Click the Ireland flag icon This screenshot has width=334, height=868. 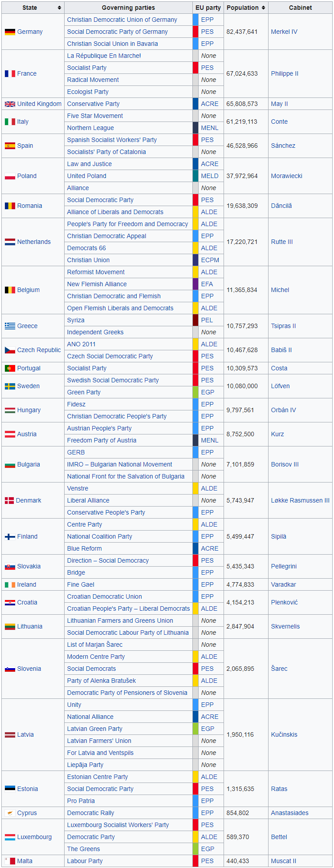tap(10, 585)
